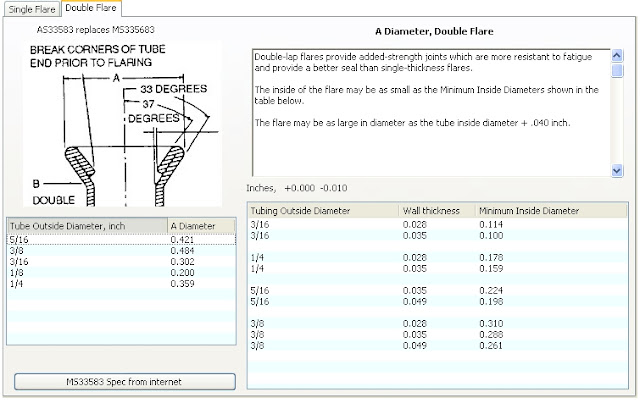
Task: Select the 3/16 row with 0.302
Action: [121, 261]
